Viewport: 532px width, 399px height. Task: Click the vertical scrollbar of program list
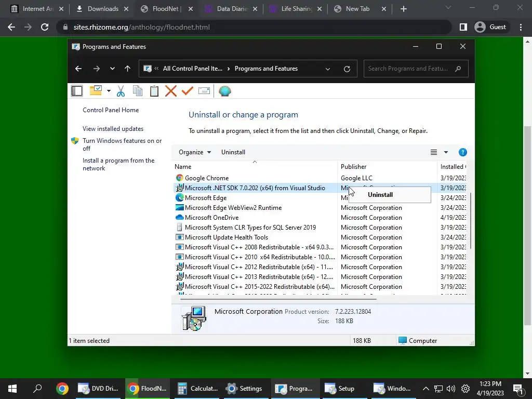[471, 220]
